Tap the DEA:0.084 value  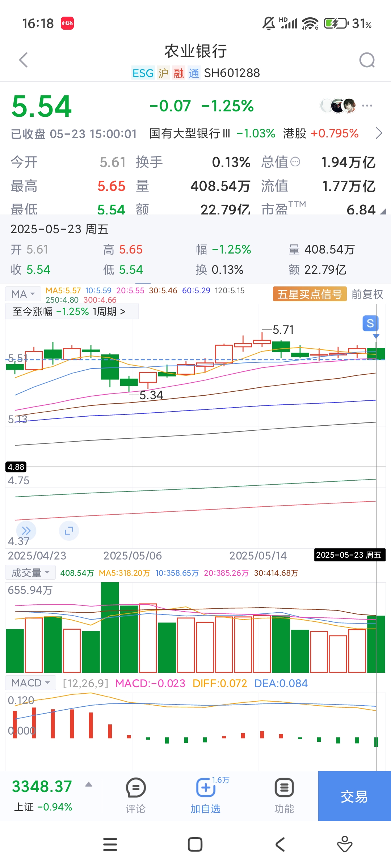pyautogui.click(x=281, y=683)
